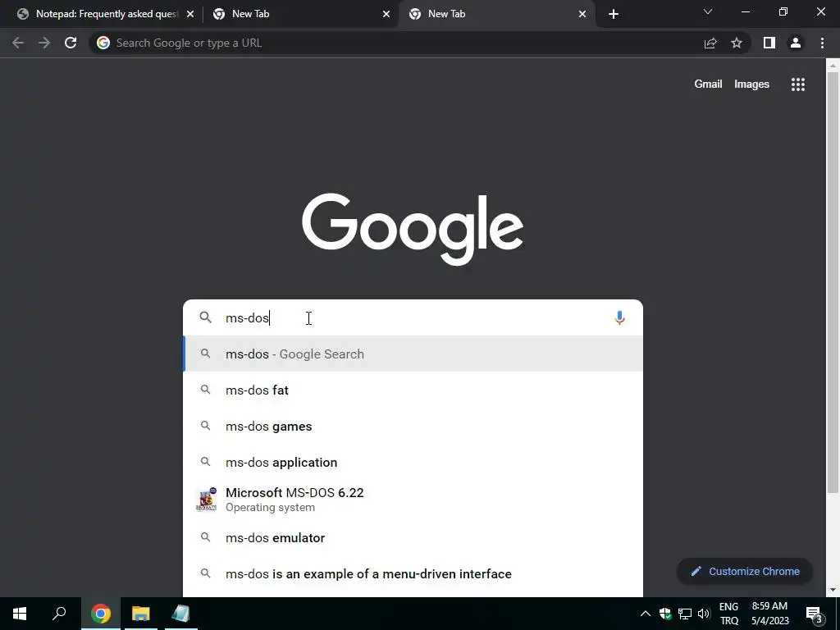The image size is (840, 630).
Task: Open the Chrome three-dot menu
Action: click(x=822, y=43)
